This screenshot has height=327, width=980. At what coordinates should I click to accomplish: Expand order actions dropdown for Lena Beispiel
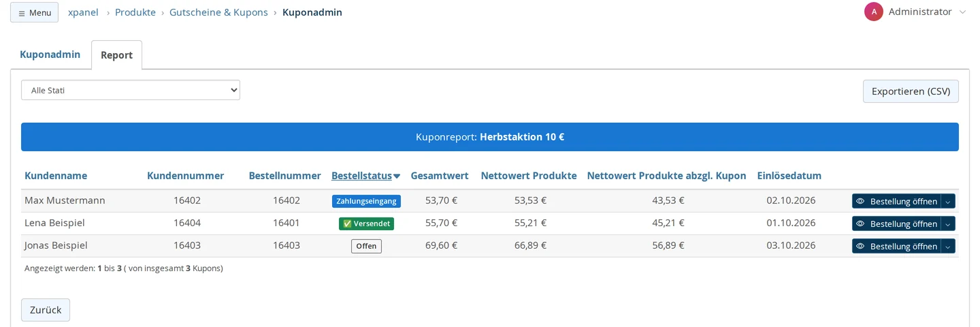click(948, 223)
